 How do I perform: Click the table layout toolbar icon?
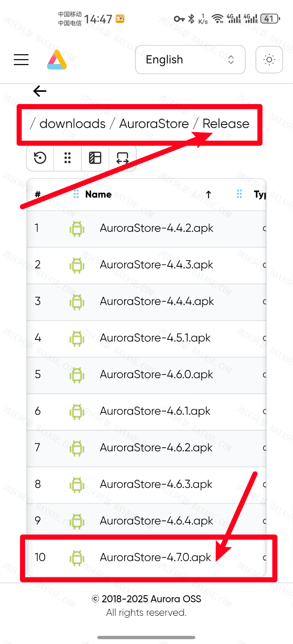pos(95,158)
